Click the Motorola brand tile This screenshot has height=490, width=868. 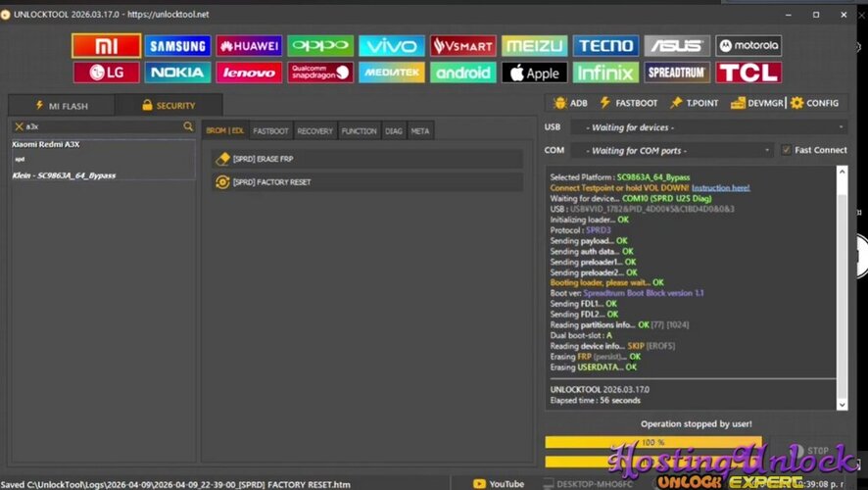click(x=748, y=46)
